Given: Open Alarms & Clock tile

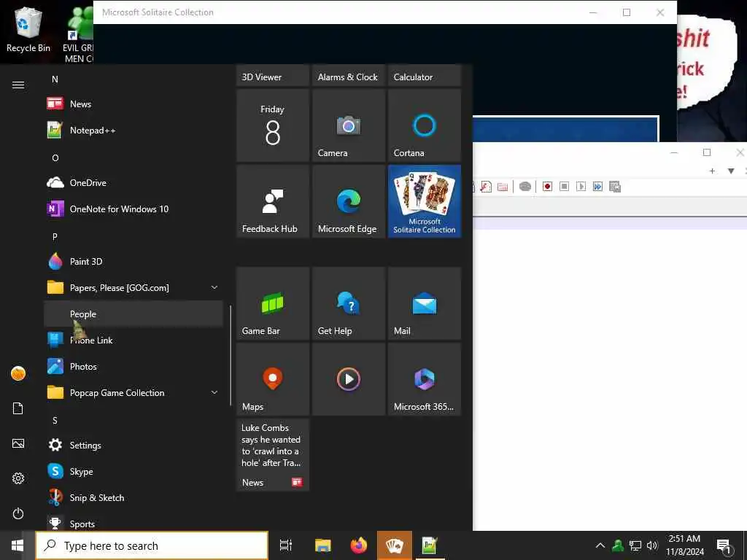Looking at the screenshot, I should point(348,76).
